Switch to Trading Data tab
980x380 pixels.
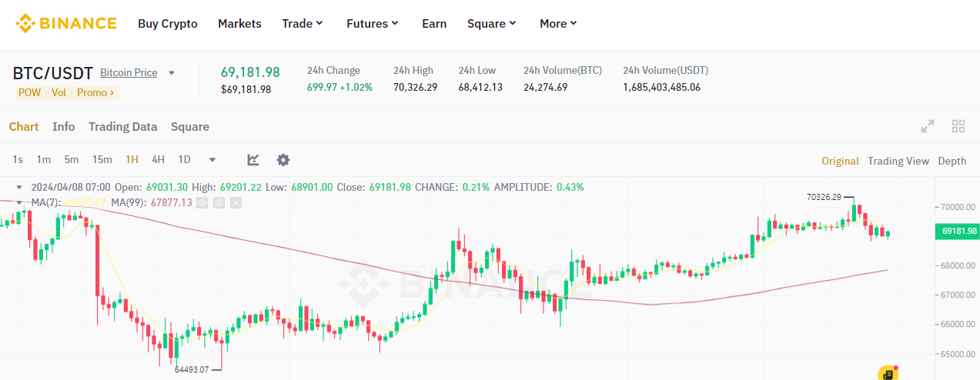tap(122, 127)
